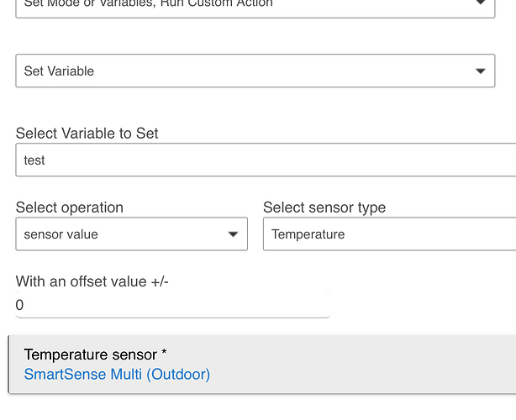Click the 'Select Variable to Set' label
The width and height of the screenshot is (516, 420).
pyautogui.click(x=87, y=134)
